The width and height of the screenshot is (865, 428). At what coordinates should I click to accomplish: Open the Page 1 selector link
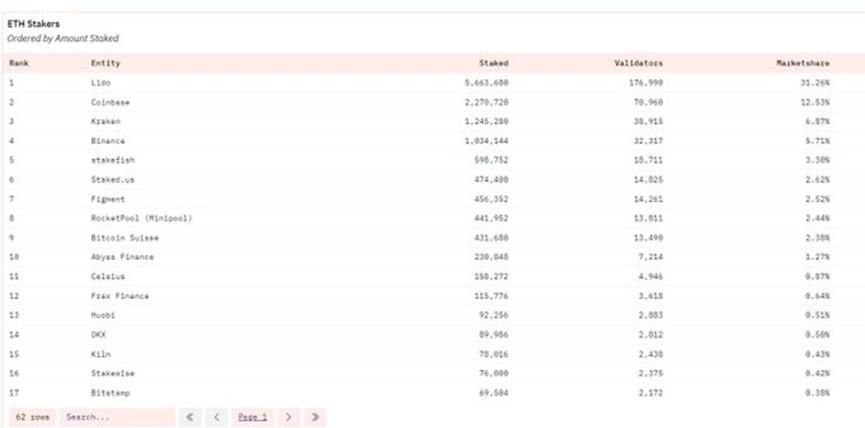pyautogui.click(x=253, y=417)
